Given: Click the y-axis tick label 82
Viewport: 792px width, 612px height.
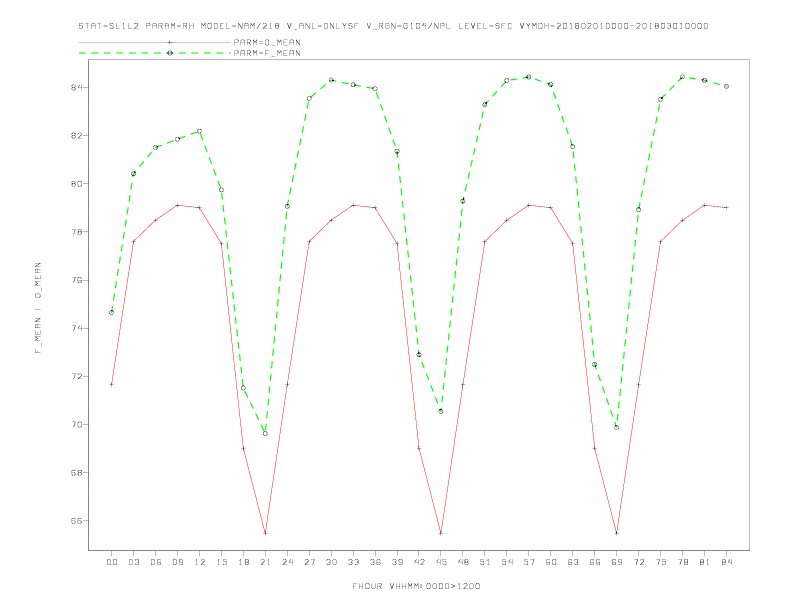Looking at the screenshot, I should tap(76, 136).
